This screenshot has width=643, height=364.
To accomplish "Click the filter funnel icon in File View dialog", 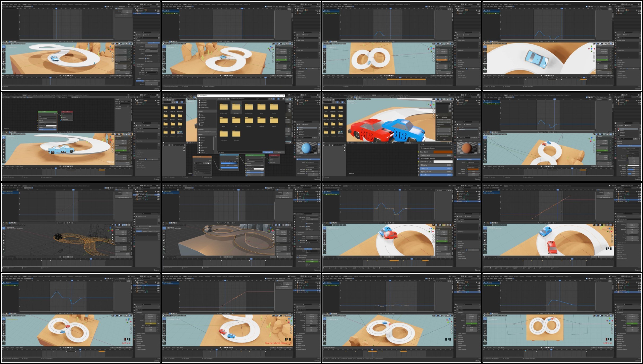I will 278,99.
